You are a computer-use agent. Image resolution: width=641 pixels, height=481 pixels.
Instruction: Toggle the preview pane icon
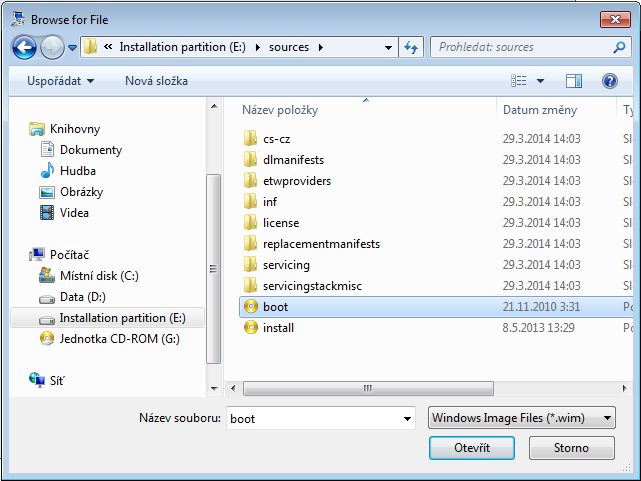point(574,81)
